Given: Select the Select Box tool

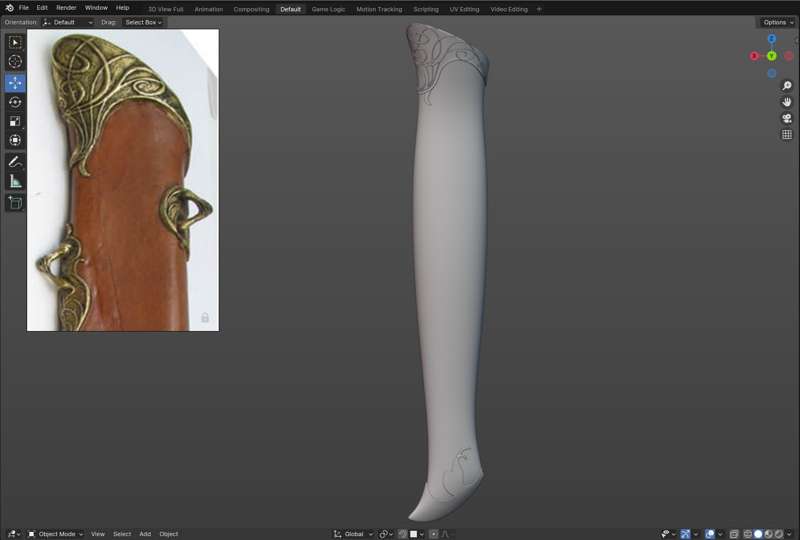Looking at the screenshot, I should [x=15, y=42].
